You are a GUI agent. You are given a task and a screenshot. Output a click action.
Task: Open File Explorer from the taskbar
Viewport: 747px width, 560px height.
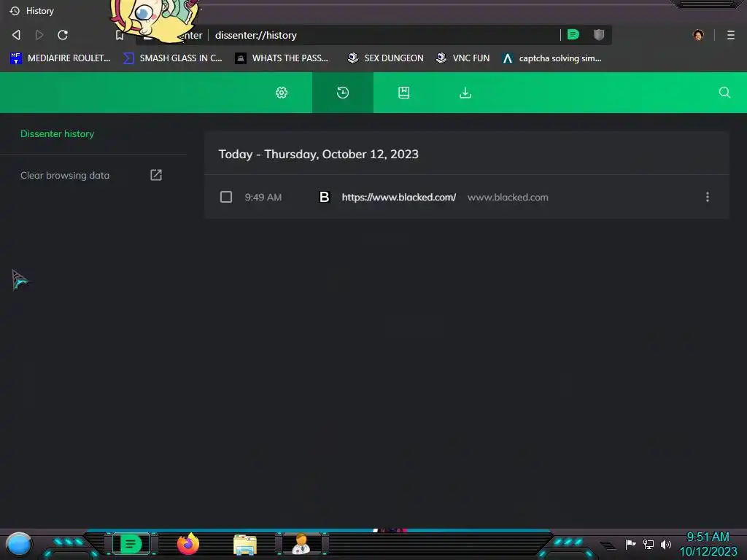pos(245,545)
